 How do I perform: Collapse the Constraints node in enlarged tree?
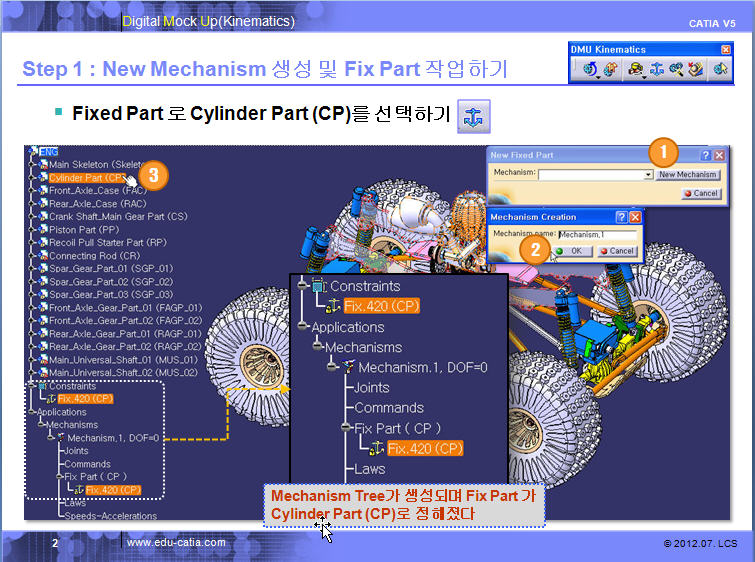point(302,287)
